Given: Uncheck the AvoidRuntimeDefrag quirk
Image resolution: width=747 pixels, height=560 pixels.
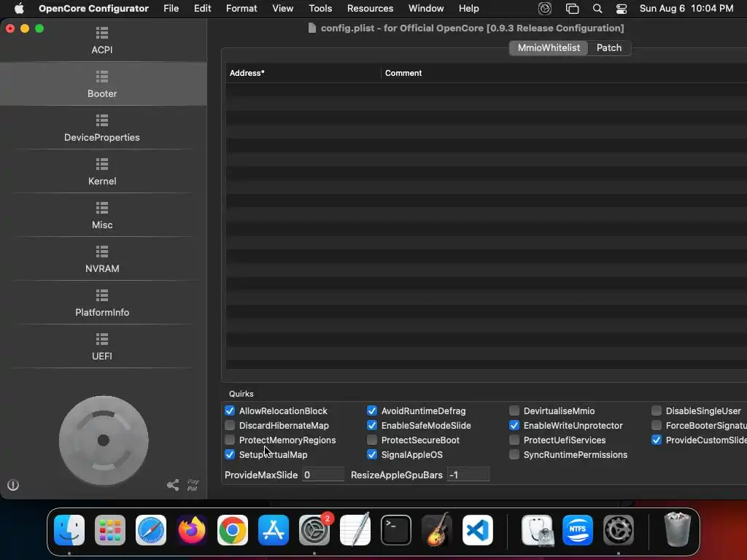Looking at the screenshot, I should (x=371, y=411).
